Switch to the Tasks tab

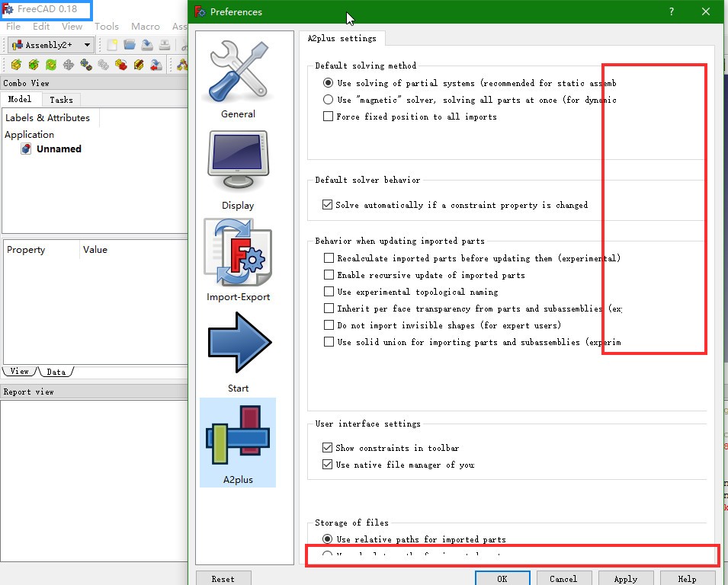point(61,100)
